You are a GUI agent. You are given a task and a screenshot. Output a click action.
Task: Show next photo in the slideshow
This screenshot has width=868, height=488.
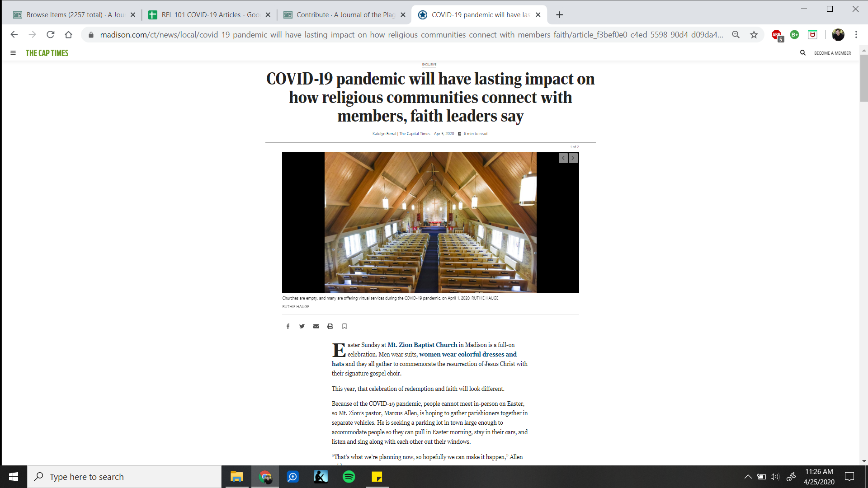(573, 158)
